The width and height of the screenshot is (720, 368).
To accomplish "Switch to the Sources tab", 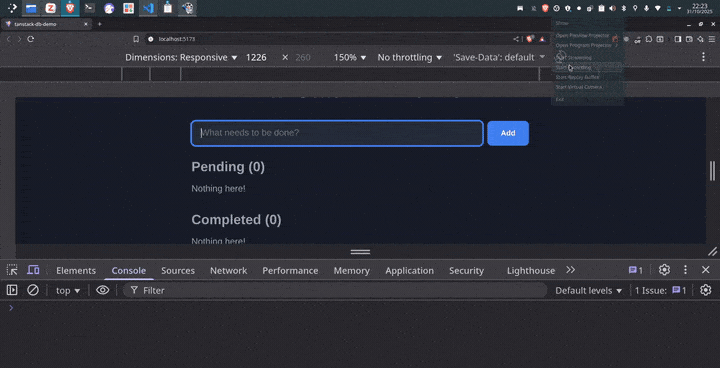I will point(178,271).
